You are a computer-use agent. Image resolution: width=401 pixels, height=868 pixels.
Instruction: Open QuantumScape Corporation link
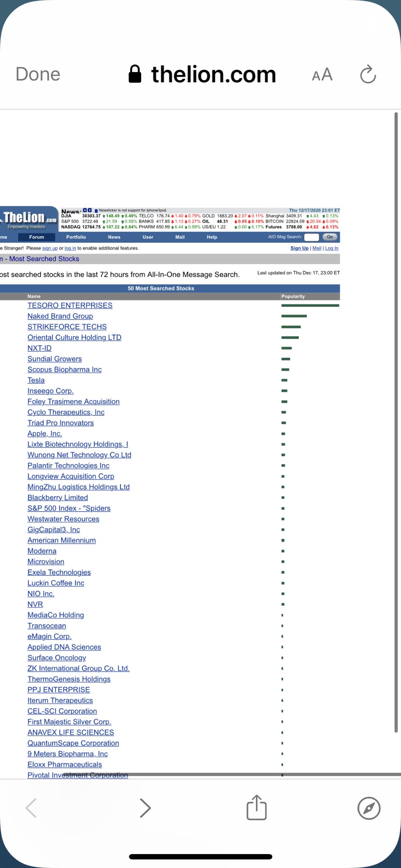coord(73,743)
